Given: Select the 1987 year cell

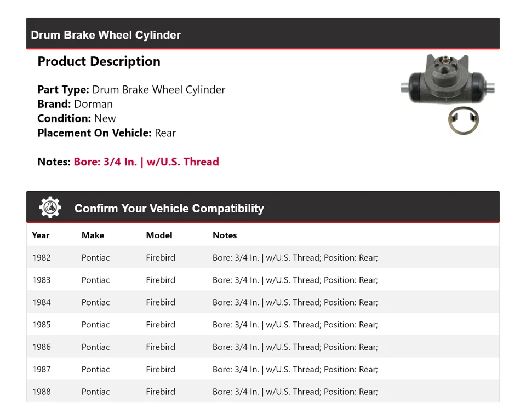Looking at the screenshot, I should [41, 370].
